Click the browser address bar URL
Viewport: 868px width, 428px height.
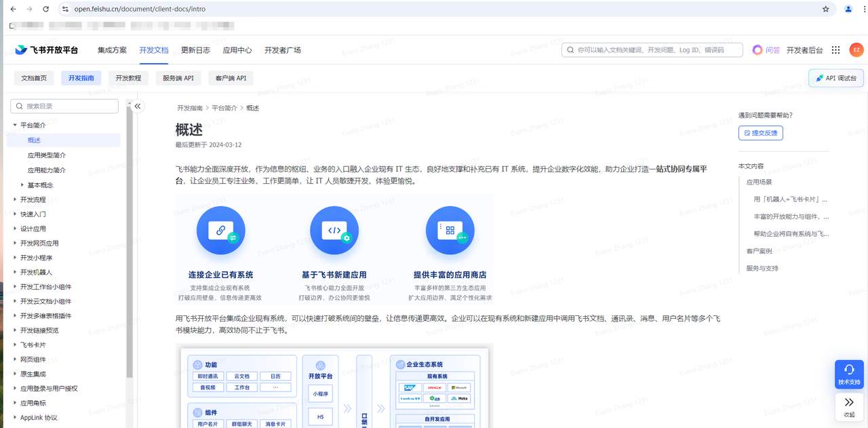tap(140, 9)
